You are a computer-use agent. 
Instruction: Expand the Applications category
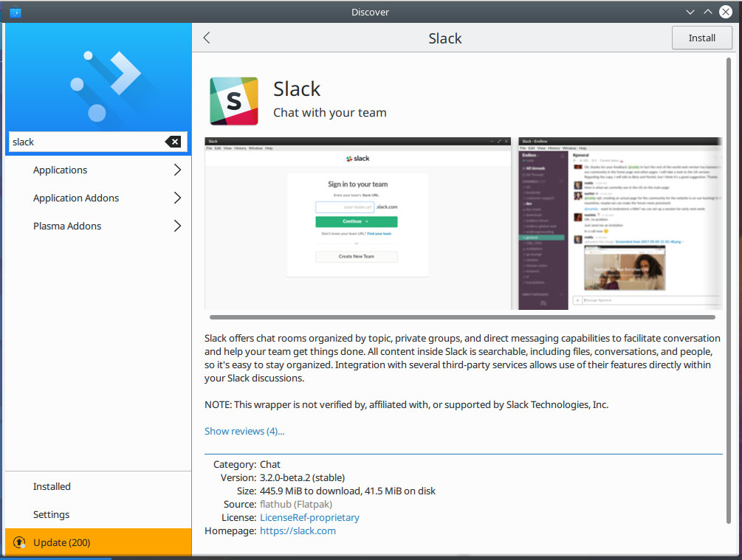(177, 170)
